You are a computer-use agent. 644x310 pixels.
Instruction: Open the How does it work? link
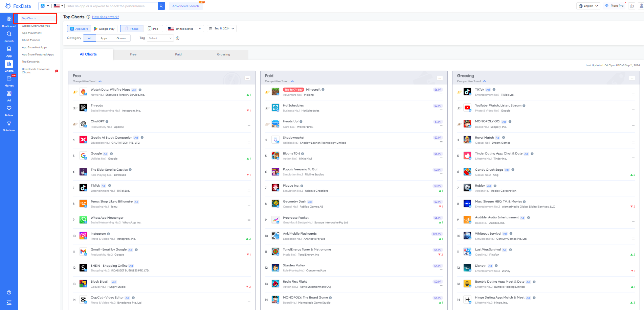(106, 17)
